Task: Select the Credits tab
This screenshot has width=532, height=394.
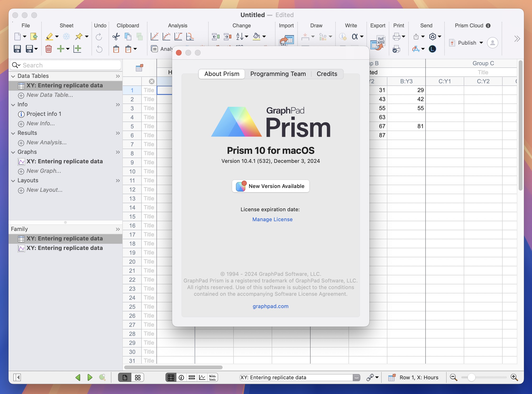Action: (x=327, y=73)
